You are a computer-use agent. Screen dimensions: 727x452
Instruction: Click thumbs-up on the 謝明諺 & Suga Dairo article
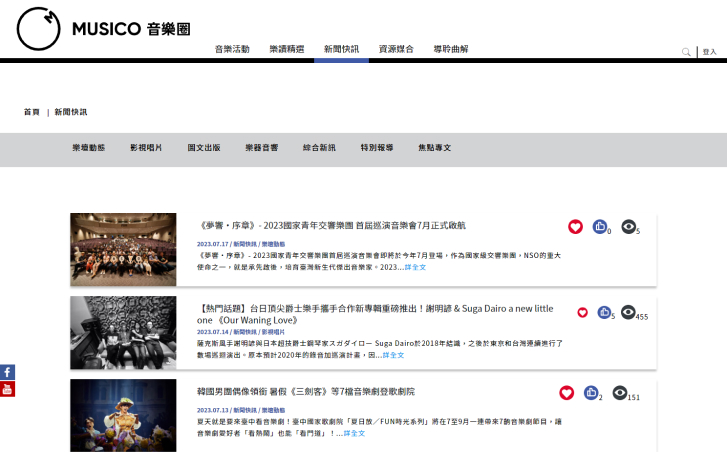pos(605,312)
